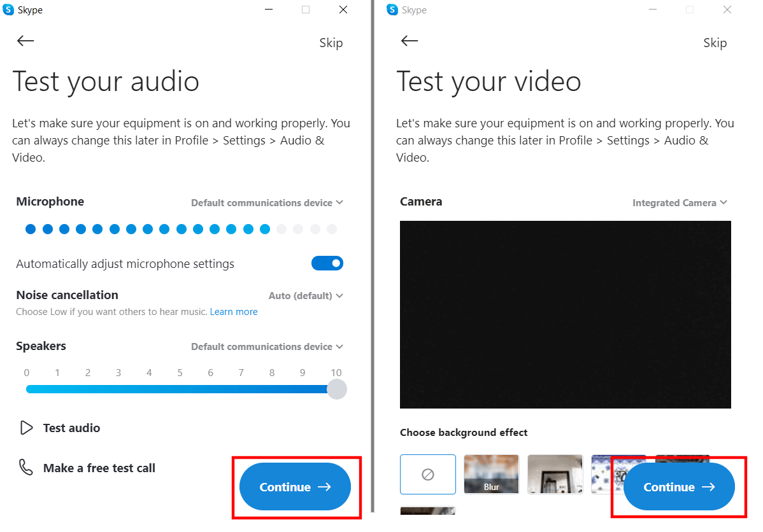This screenshot has height=532, width=763.
Task: Click the Skype logo in audio window title bar
Action: coord(8,10)
